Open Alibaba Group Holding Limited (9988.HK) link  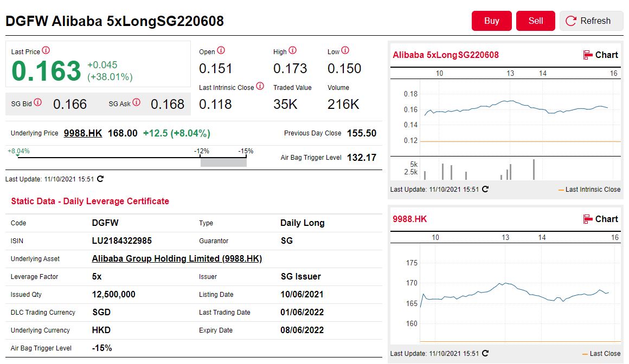tap(177, 258)
